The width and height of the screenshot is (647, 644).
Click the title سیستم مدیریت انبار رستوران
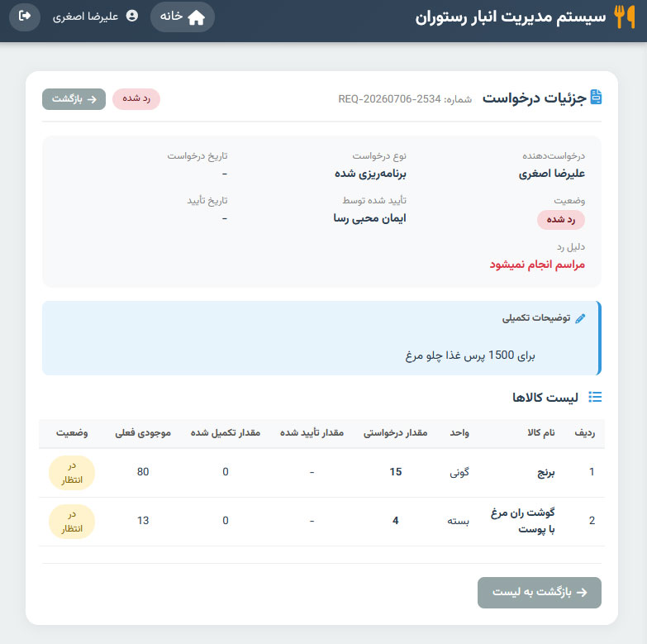coord(511,17)
